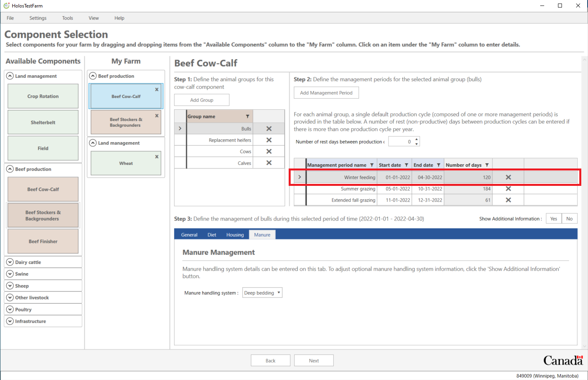The height and width of the screenshot is (380, 588).
Task: Select the Crop Rotation component
Action: tap(43, 96)
